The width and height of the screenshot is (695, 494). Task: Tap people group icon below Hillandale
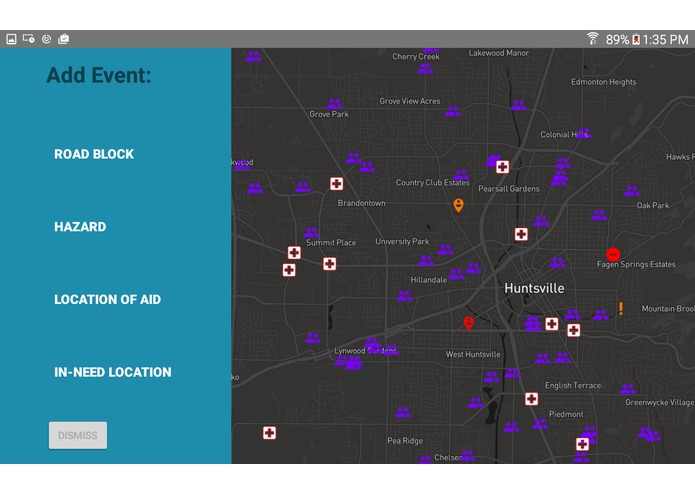(x=404, y=296)
